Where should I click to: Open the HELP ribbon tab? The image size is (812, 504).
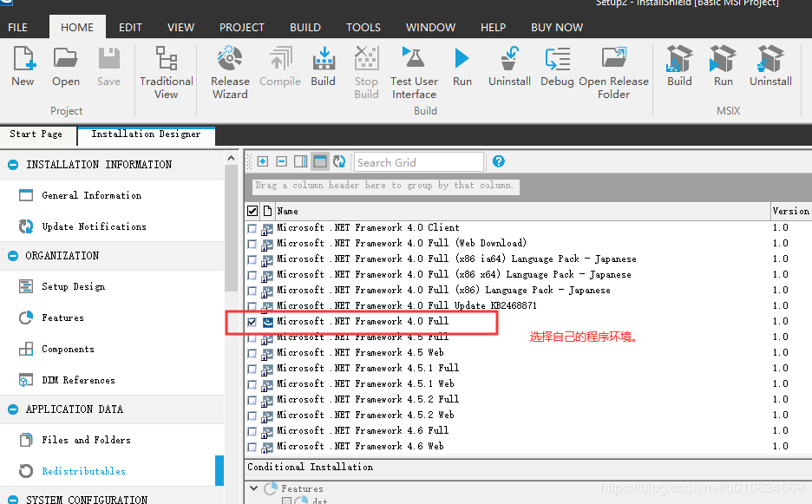(493, 28)
